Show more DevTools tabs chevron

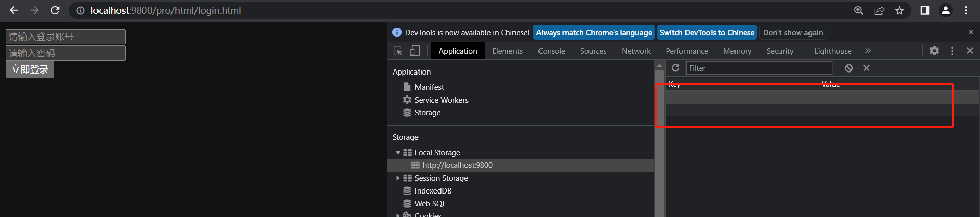point(868,51)
